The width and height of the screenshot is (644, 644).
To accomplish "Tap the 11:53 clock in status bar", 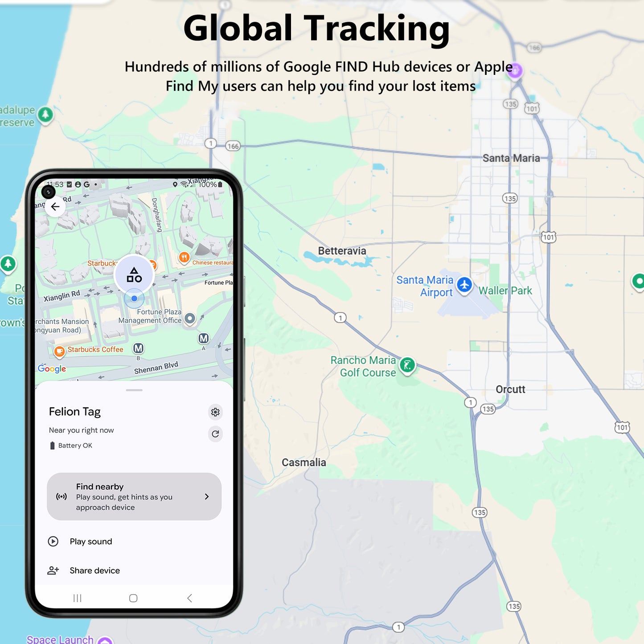I will point(55,185).
